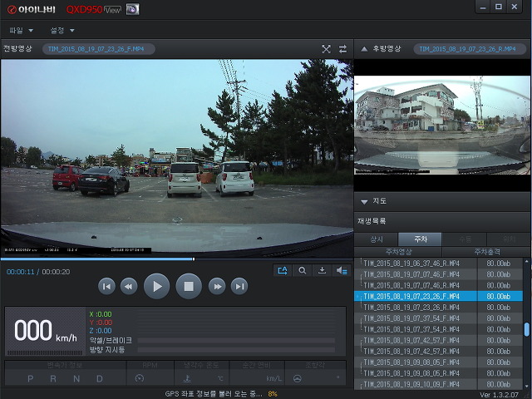Toggle the volume control button

[x=342, y=270]
